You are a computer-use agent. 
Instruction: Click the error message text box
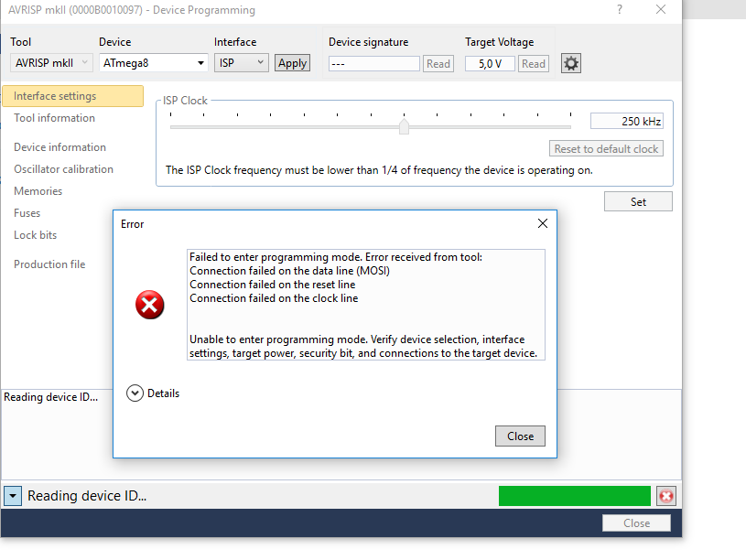point(366,305)
